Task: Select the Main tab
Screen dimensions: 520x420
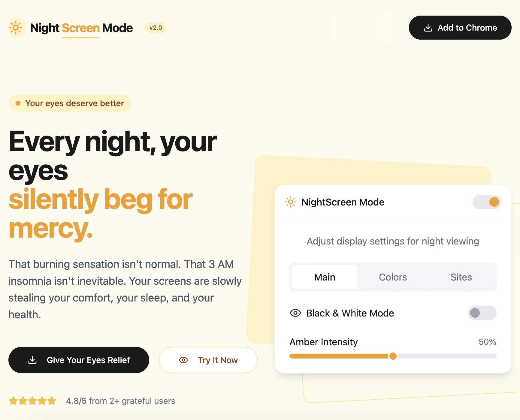Action: point(325,277)
